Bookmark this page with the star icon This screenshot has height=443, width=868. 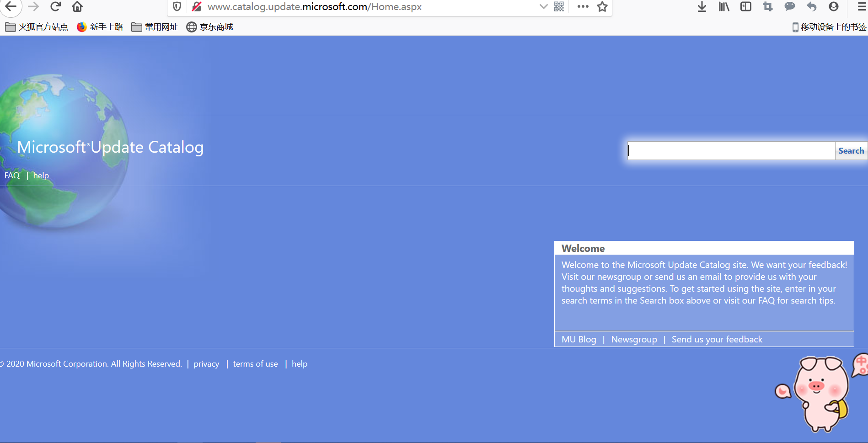point(602,6)
